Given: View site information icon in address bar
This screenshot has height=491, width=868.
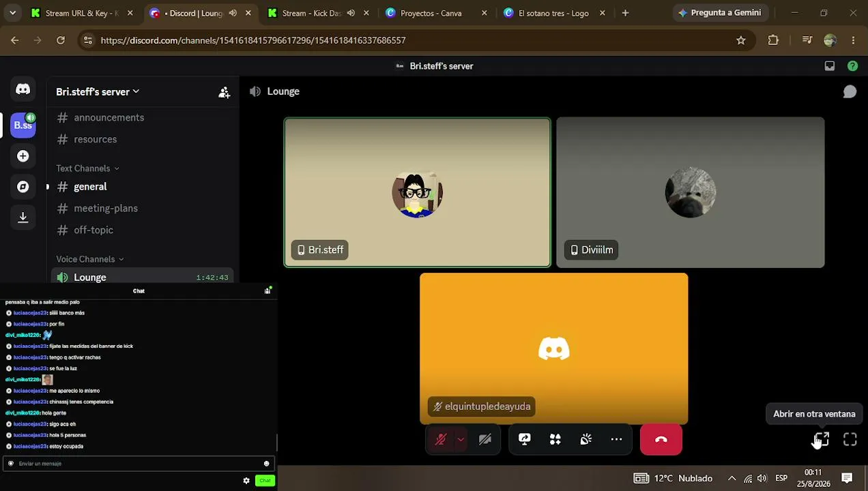Looking at the screenshot, I should coord(87,40).
